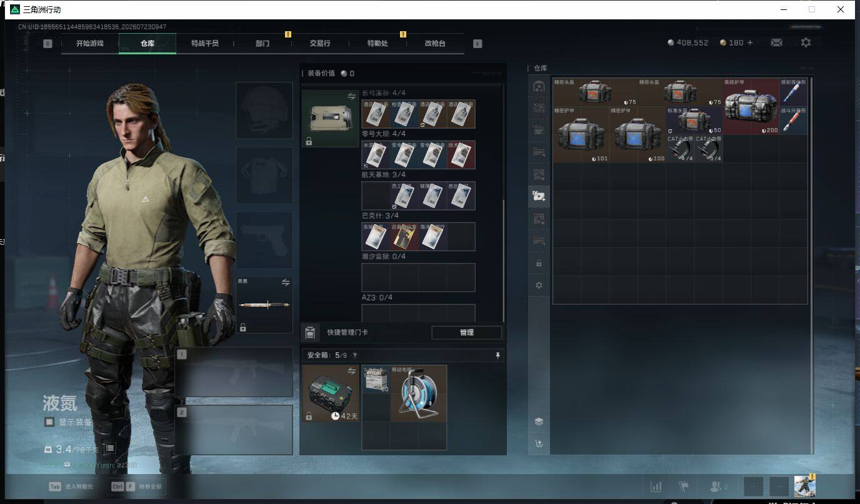The width and height of the screenshot is (860, 504).
Task: Click the empty helmet equipment slot
Action: point(264,111)
